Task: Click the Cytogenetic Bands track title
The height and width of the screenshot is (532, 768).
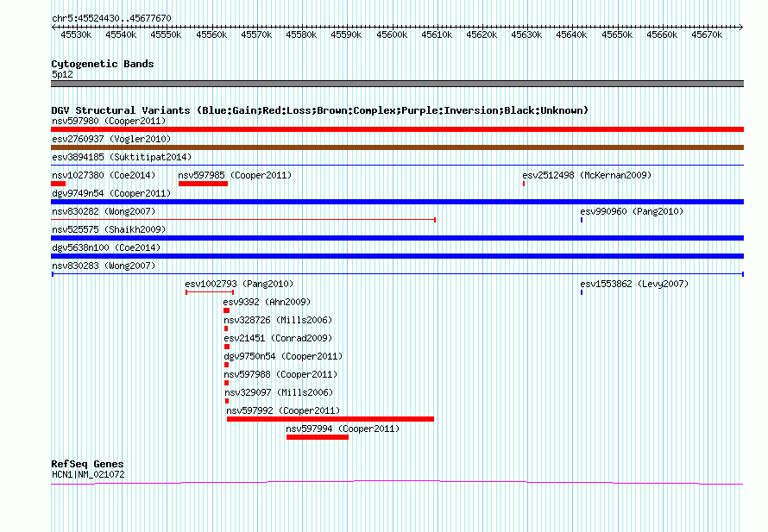Action: [103, 64]
